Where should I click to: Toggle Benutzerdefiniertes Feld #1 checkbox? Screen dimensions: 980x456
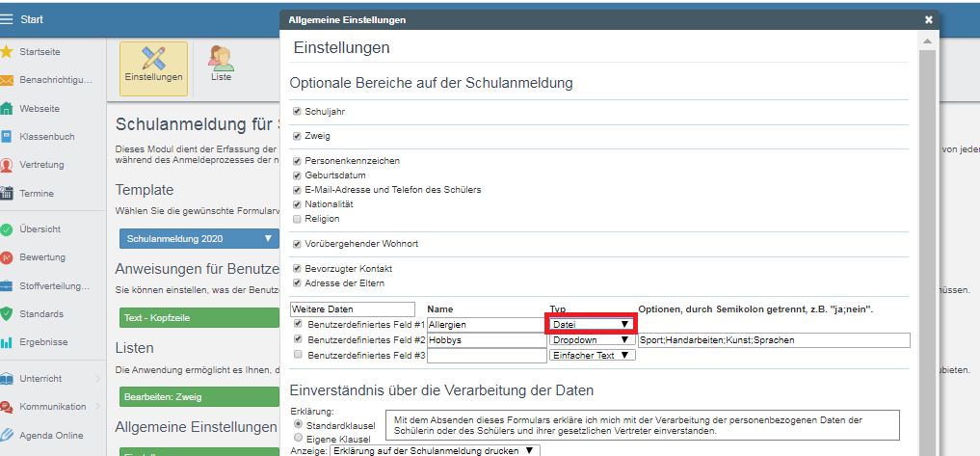point(298,324)
